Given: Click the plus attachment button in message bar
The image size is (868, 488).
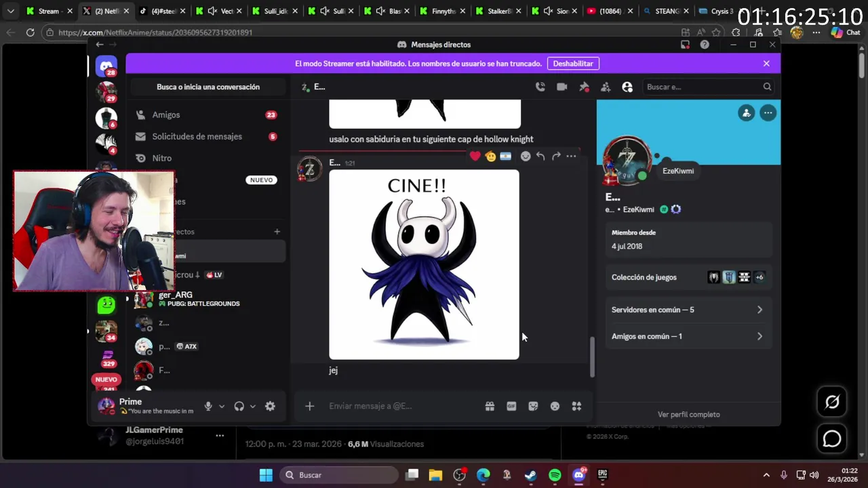Looking at the screenshot, I should (309, 406).
